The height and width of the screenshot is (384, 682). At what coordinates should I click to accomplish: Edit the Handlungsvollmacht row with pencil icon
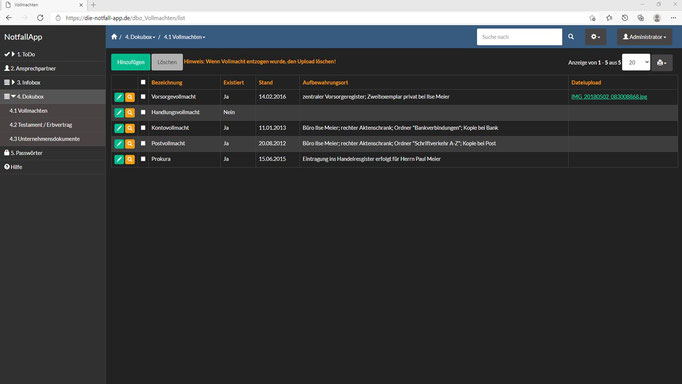point(119,113)
